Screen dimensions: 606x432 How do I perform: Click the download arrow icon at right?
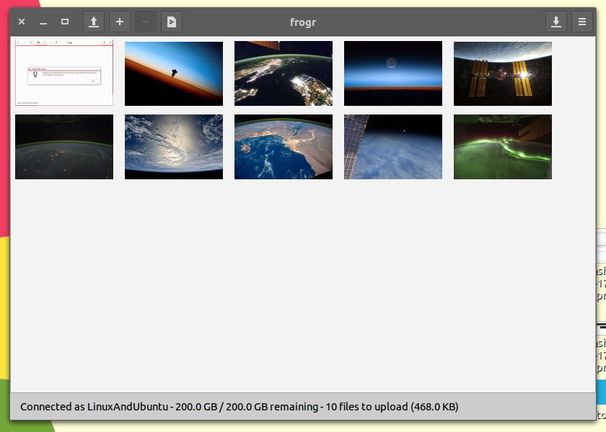pos(556,22)
